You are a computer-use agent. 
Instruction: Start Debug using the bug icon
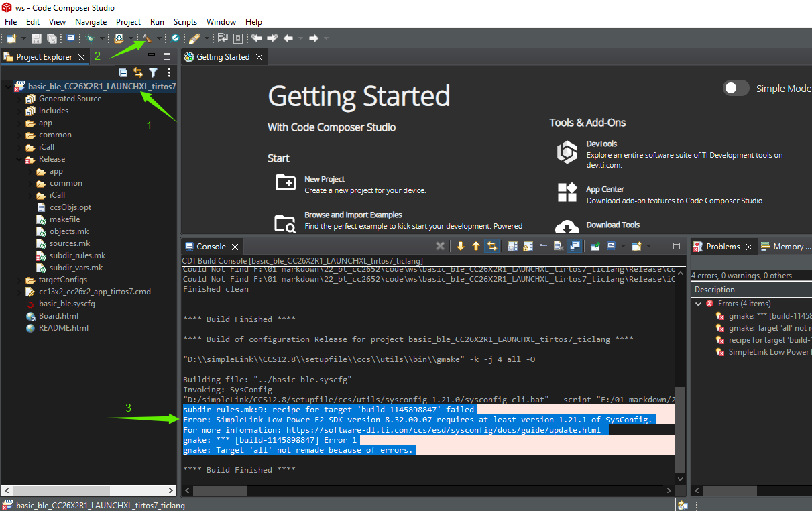(90, 38)
